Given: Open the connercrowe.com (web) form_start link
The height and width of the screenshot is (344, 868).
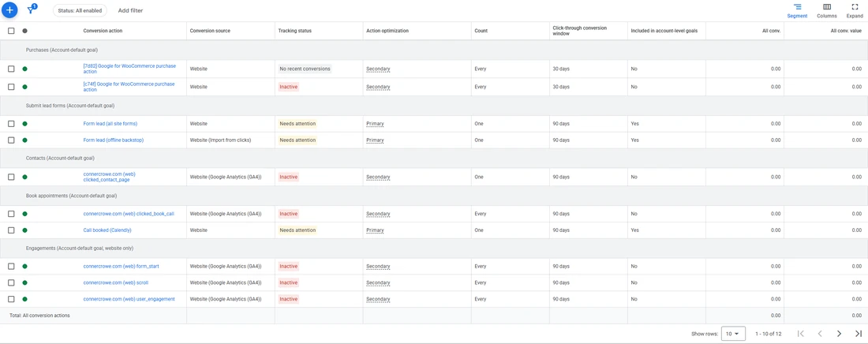Looking at the screenshot, I should [x=122, y=267].
